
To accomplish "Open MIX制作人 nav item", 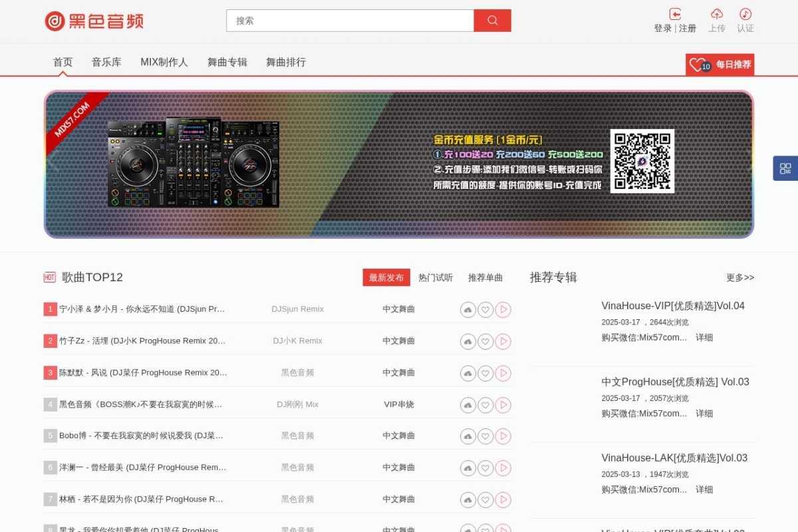I will point(164,62).
